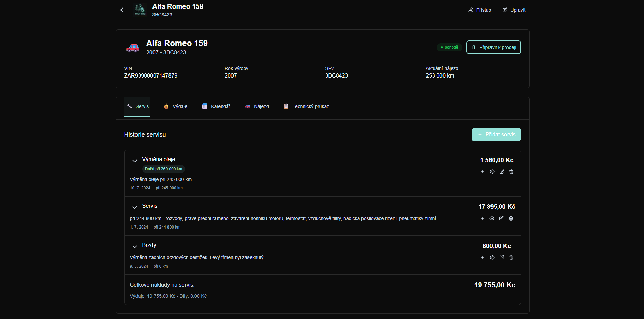Click the Rok výroby value 2007

click(x=230, y=75)
